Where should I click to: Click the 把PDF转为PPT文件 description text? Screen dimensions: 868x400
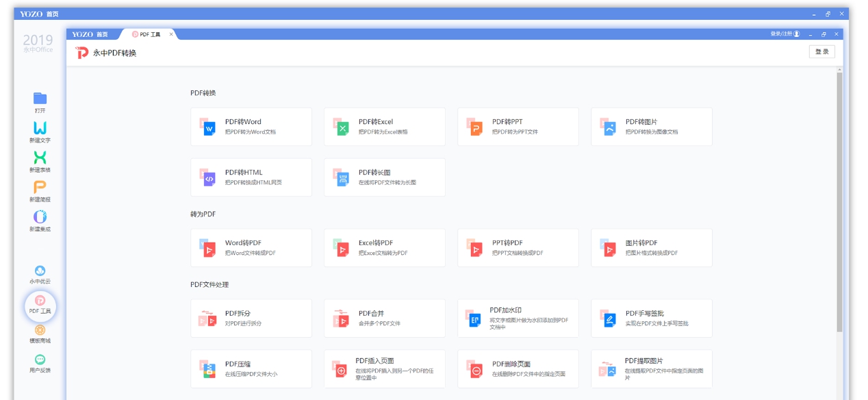(515, 132)
